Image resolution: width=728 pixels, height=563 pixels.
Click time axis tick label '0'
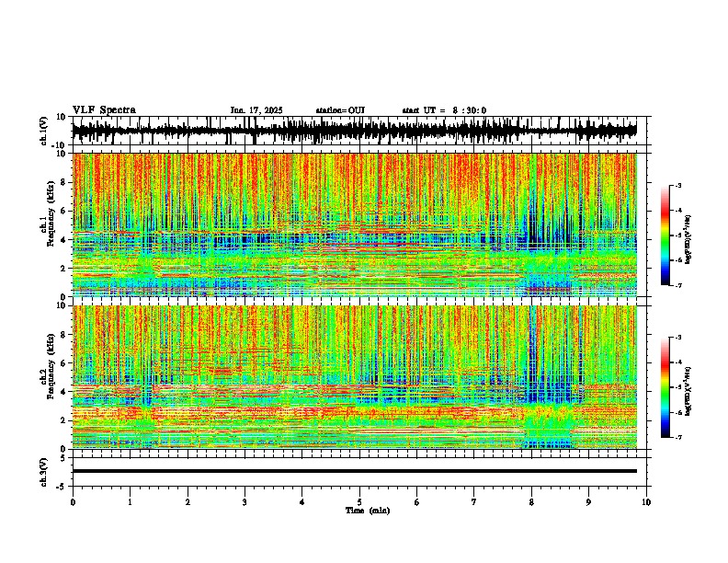click(73, 502)
